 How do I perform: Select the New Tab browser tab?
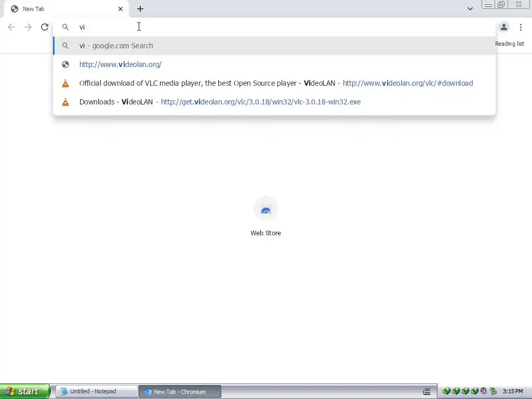click(x=66, y=9)
